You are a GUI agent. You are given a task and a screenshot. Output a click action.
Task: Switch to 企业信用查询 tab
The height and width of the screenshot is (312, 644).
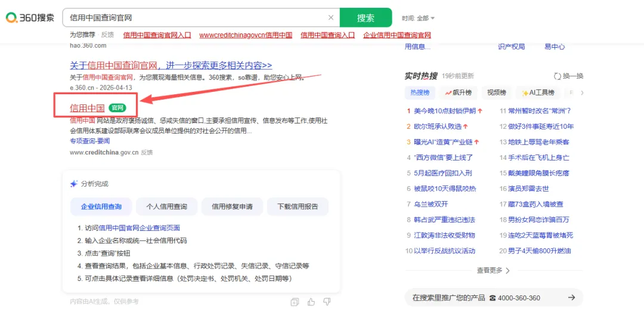point(101,207)
